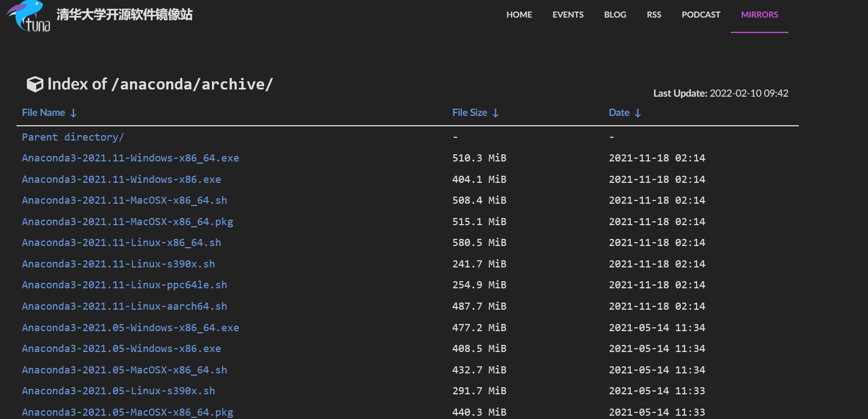Select the 241.7 MiB size value
Screen dimensions: 868x419
coord(479,264)
